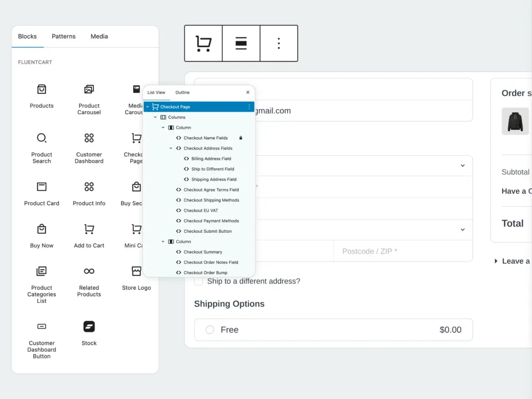Close the List View panel
This screenshot has height=399, width=532.
point(248,92)
